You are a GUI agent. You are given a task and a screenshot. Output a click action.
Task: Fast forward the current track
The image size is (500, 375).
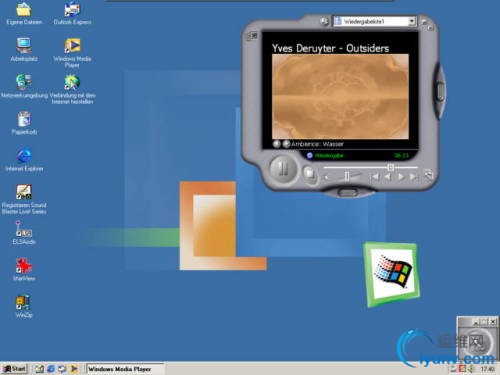click(401, 177)
